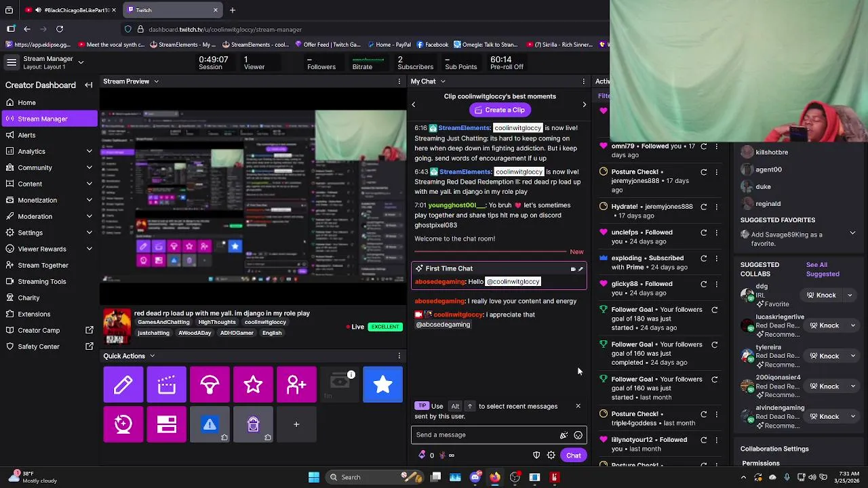The height and width of the screenshot is (488, 868).
Task: Open the add-person quick action tile
Action: 296,384
